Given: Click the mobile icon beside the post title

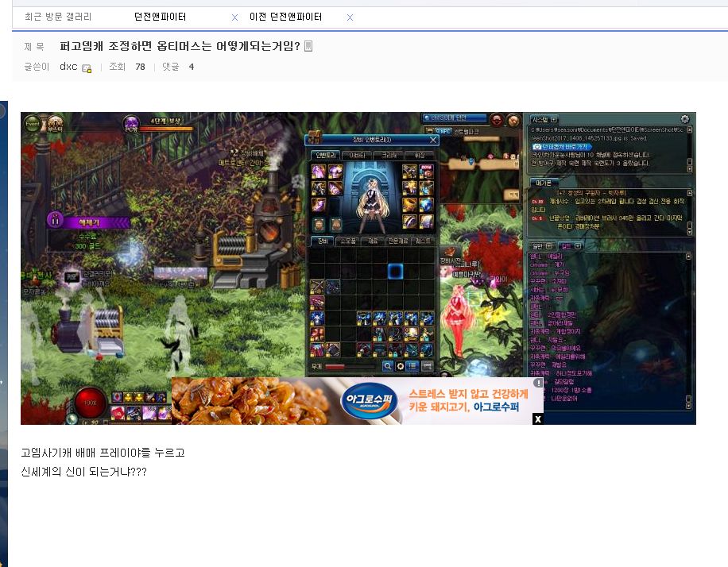Looking at the screenshot, I should point(308,46).
